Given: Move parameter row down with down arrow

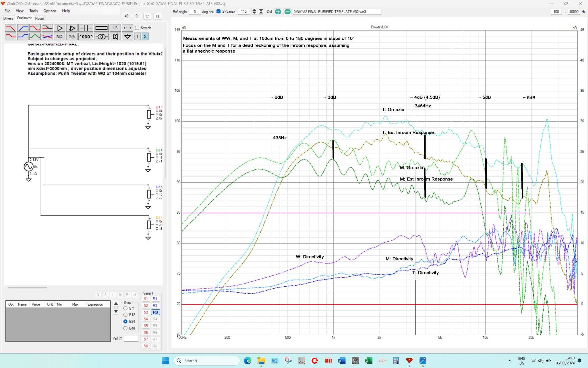Looking at the screenshot, I should coord(116,311).
